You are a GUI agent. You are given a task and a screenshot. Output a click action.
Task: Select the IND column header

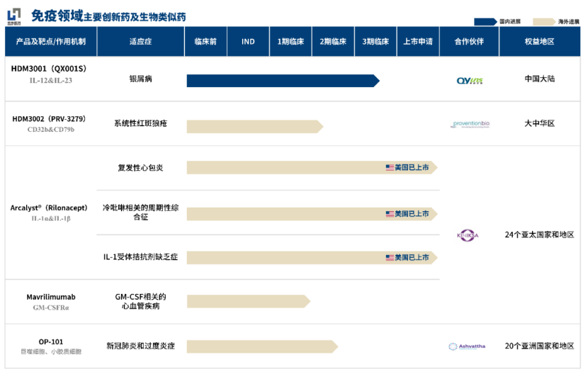(x=248, y=42)
